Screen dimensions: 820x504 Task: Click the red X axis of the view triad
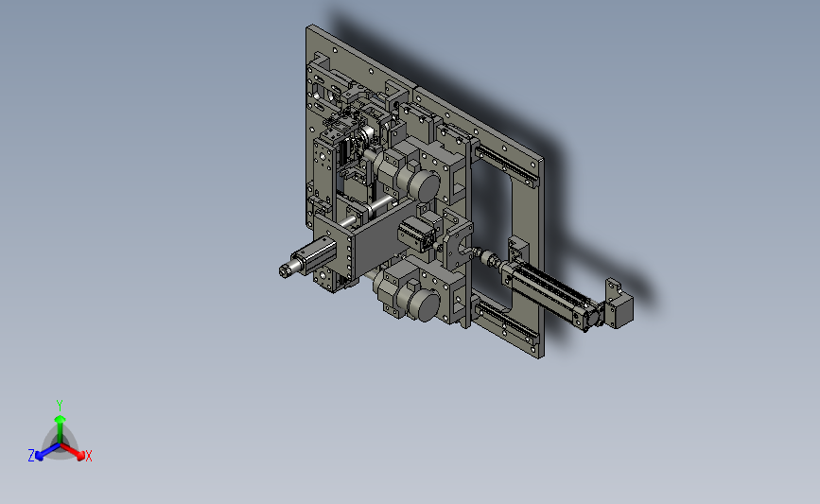click(x=74, y=452)
